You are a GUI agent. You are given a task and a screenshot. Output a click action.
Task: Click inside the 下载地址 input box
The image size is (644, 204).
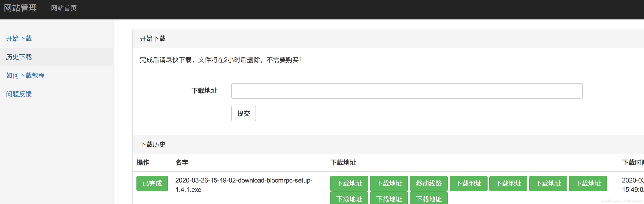[x=407, y=91]
